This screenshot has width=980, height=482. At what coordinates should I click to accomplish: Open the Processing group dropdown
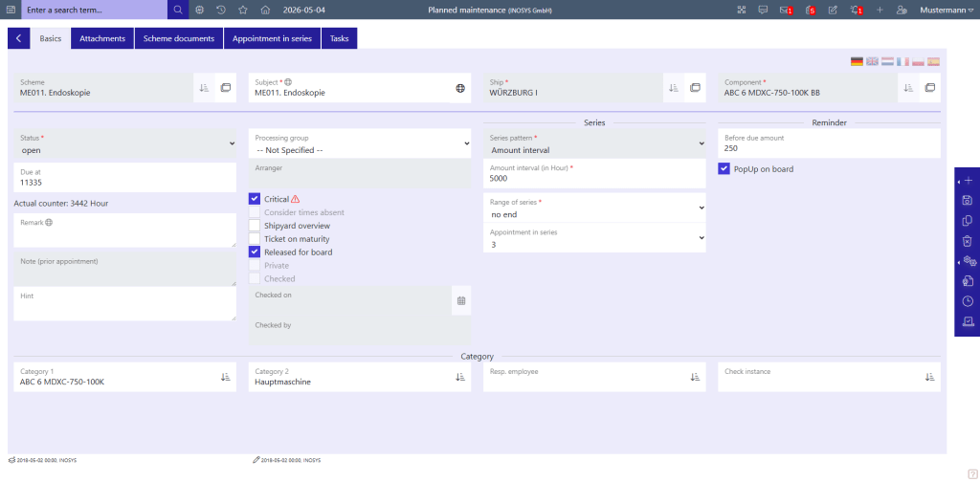pos(360,143)
